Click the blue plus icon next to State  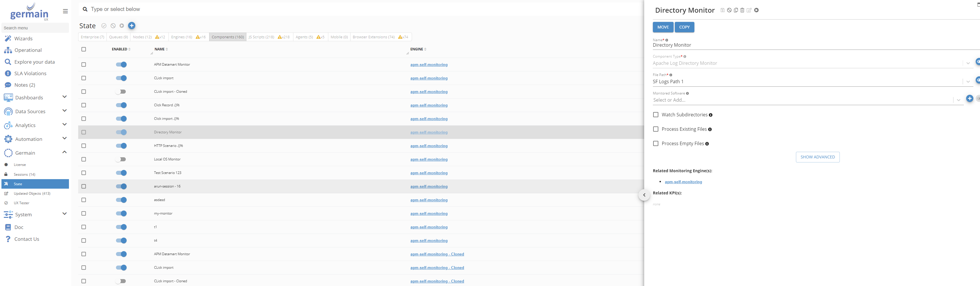pos(132,26)
